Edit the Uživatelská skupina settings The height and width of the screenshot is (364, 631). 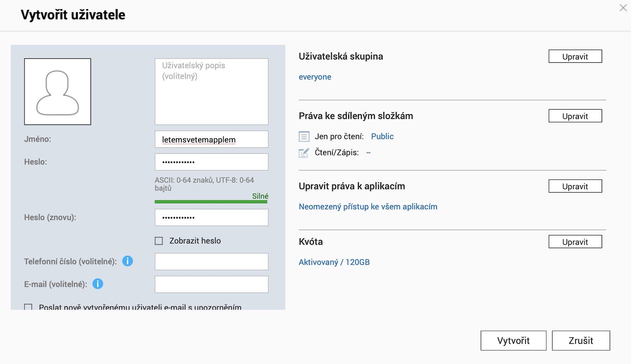pos(575,56)
